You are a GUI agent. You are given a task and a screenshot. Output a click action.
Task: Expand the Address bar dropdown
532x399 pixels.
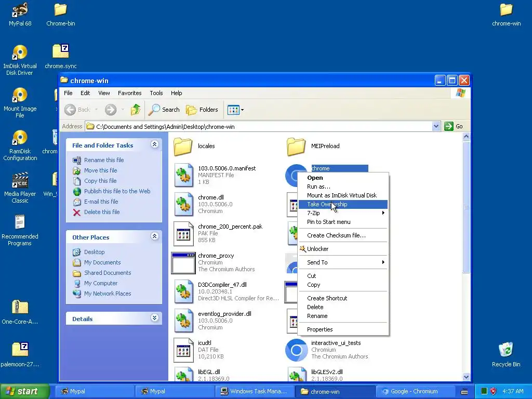point(436,127)
